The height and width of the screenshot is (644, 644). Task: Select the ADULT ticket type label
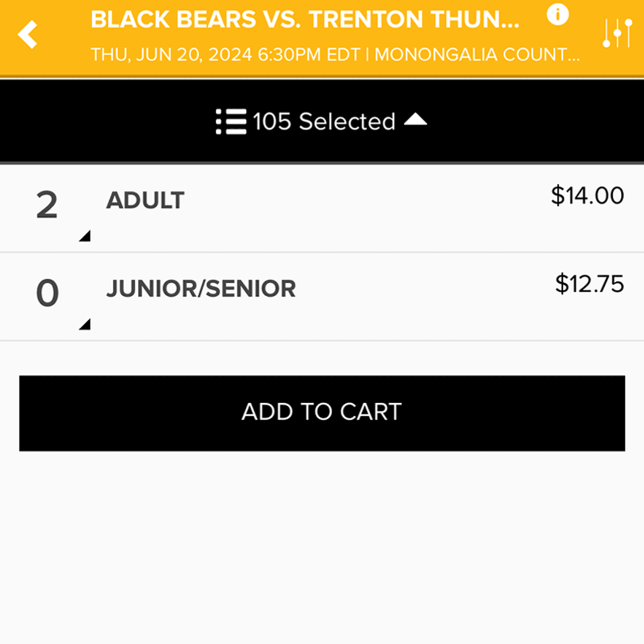145,200
